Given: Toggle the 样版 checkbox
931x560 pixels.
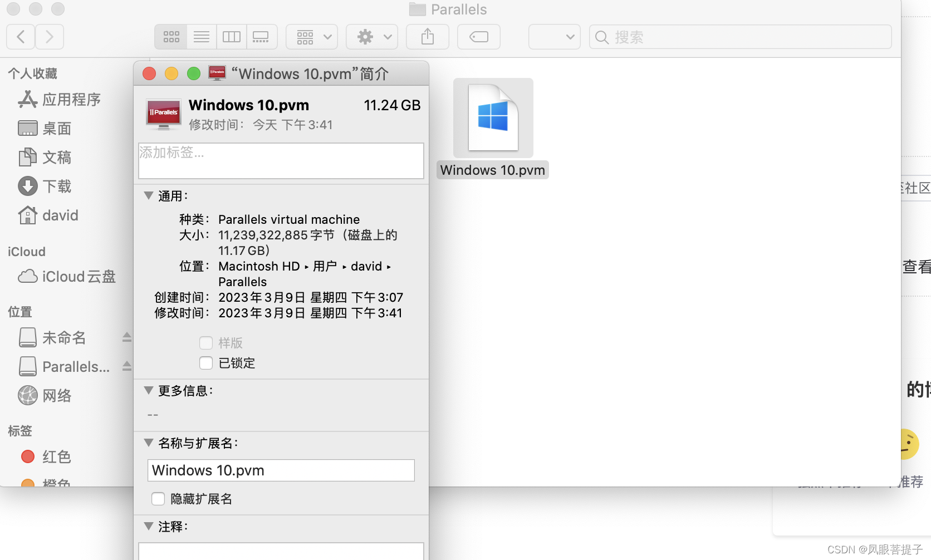Looking at the screenshot, I should click(x=206, y=342).
